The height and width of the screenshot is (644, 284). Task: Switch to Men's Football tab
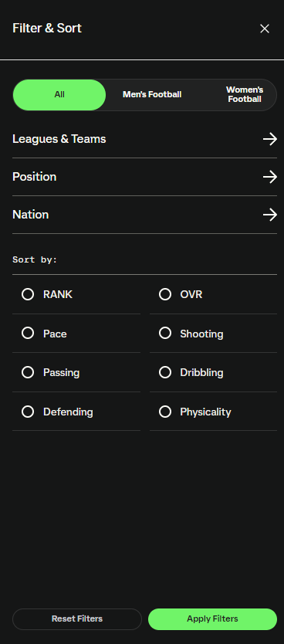click(x=152, y=95)
